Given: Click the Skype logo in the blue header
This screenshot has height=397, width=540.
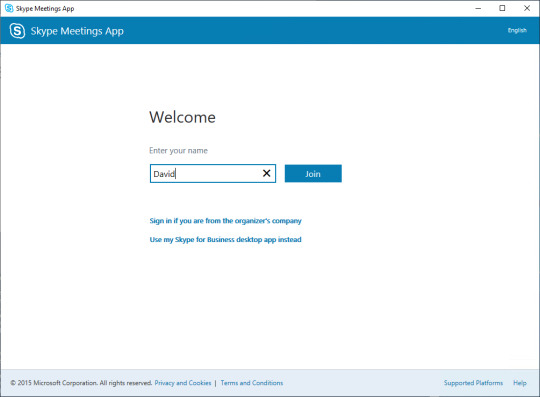Looking at the screenshot, I should pos(17,31).
